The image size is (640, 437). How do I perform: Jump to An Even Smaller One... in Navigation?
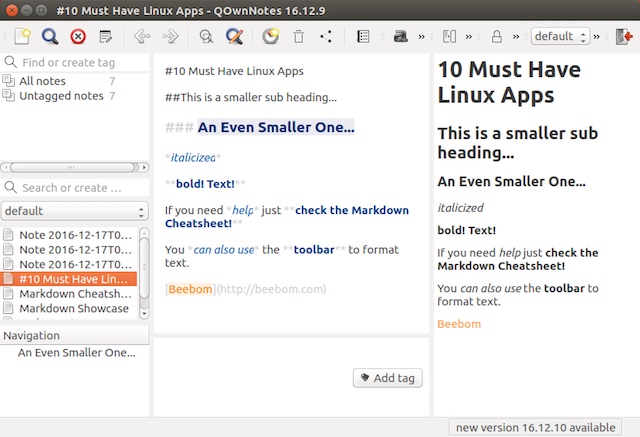click(76, 353)
